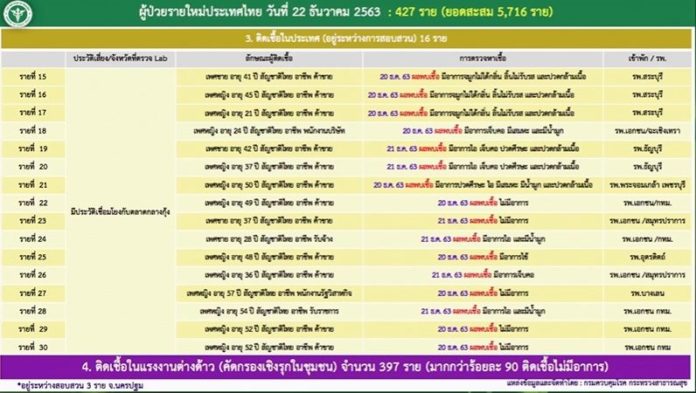Viewport: 696px width, 393px height.
Task: Select row label 'รายที่ 24'
Action: (x=33, y=239)
